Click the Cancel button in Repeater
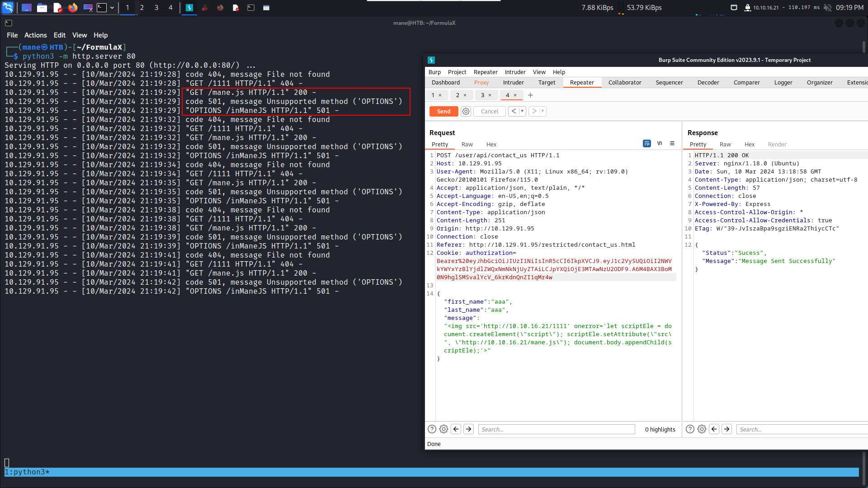The height and width of the screenshot is (488, 868). point(489,111)
